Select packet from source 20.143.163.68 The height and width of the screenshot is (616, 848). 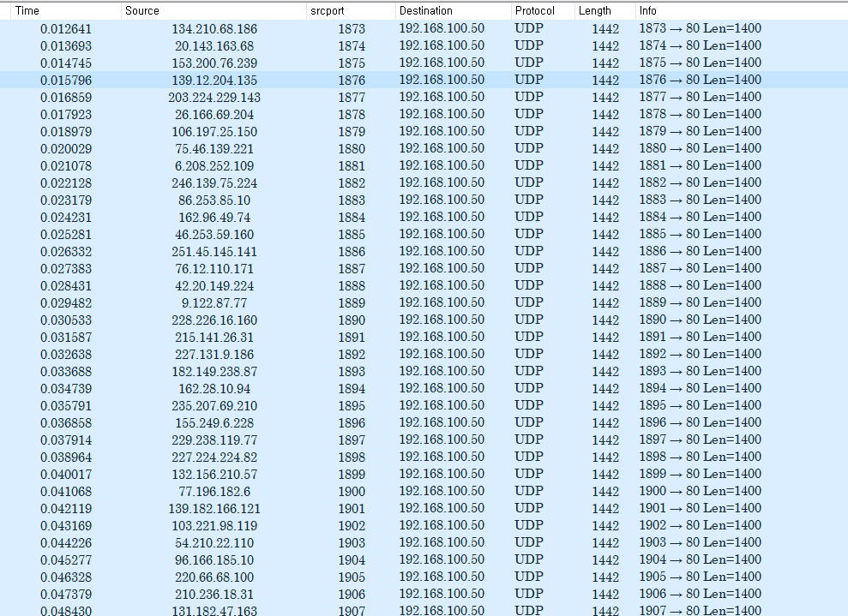[x=424, y=46]
